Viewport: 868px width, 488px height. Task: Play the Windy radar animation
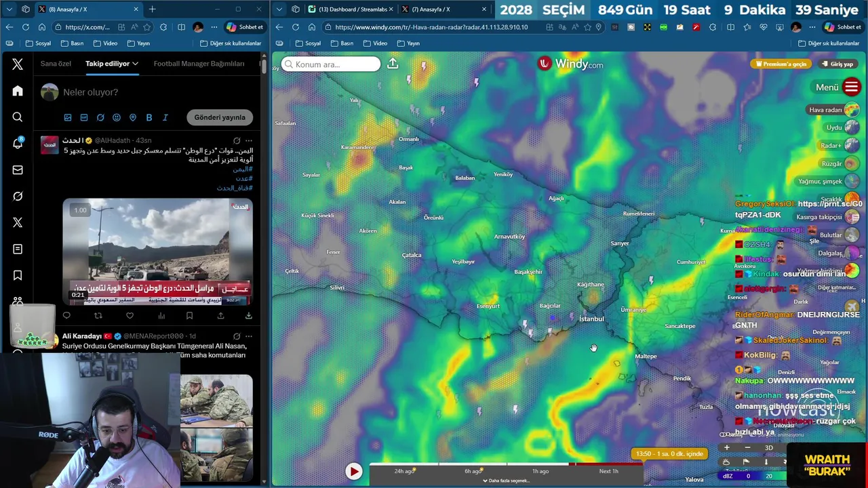pyautogui.click(x=353, y=471)
